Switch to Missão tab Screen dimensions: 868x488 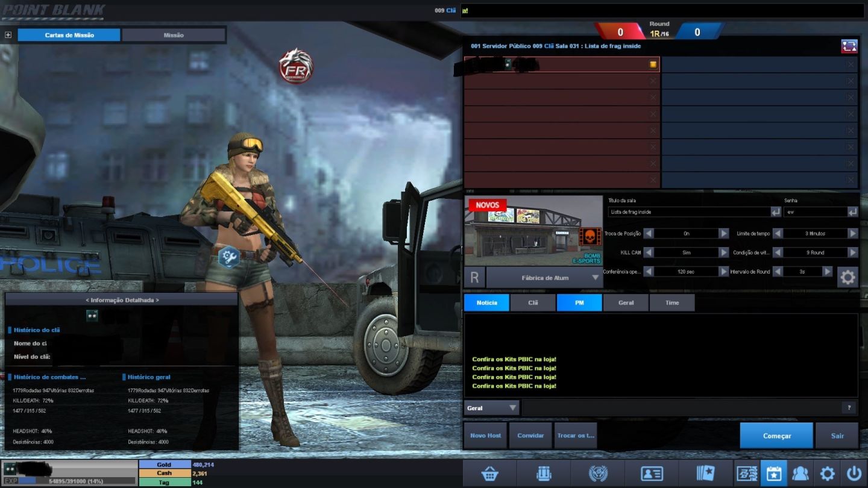coord(174,35)
